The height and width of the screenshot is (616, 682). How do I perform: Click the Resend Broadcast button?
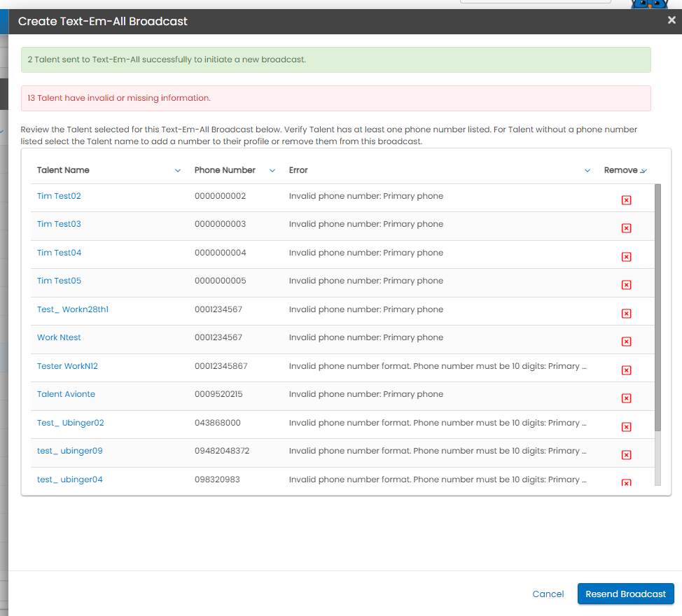pyautogui.click(x=625, y=594)
